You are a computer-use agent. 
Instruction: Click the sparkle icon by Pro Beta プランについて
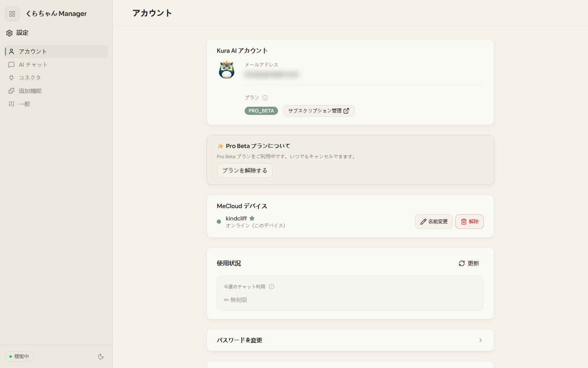click(x=220, y=146)
